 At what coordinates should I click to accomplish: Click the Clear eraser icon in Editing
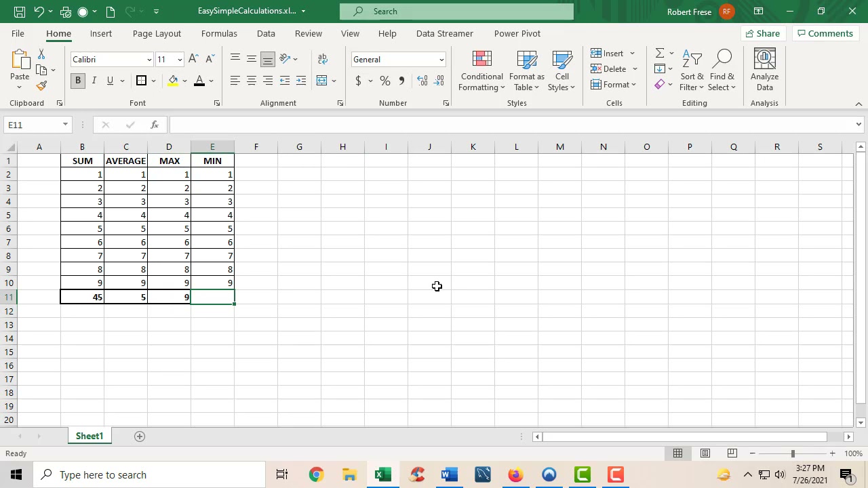(x=659, y=85)
